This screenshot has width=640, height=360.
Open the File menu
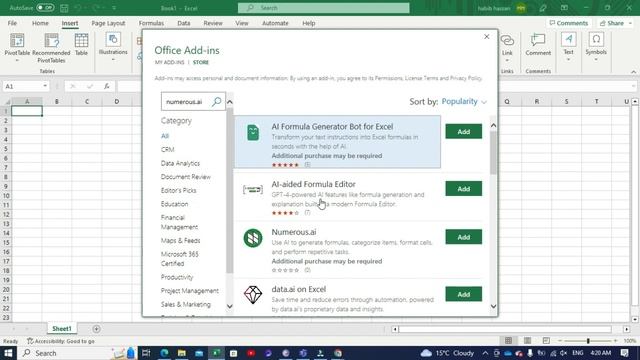tap(12, 23)
